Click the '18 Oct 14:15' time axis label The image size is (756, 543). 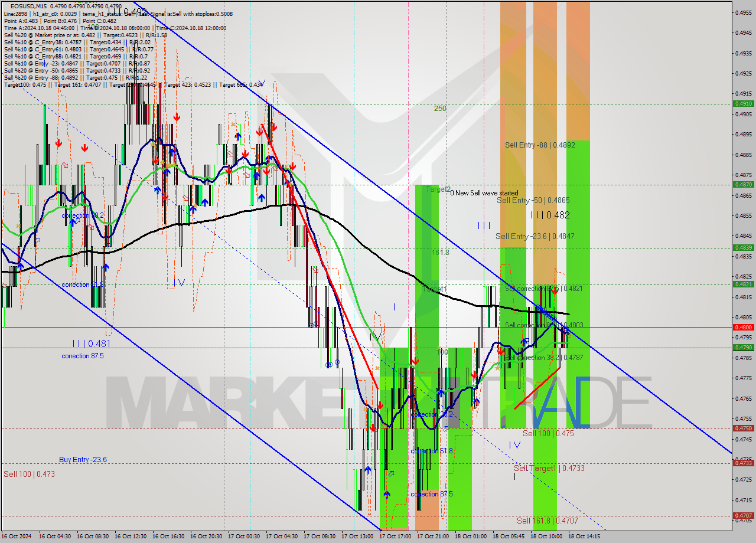(x=584, y=537)
